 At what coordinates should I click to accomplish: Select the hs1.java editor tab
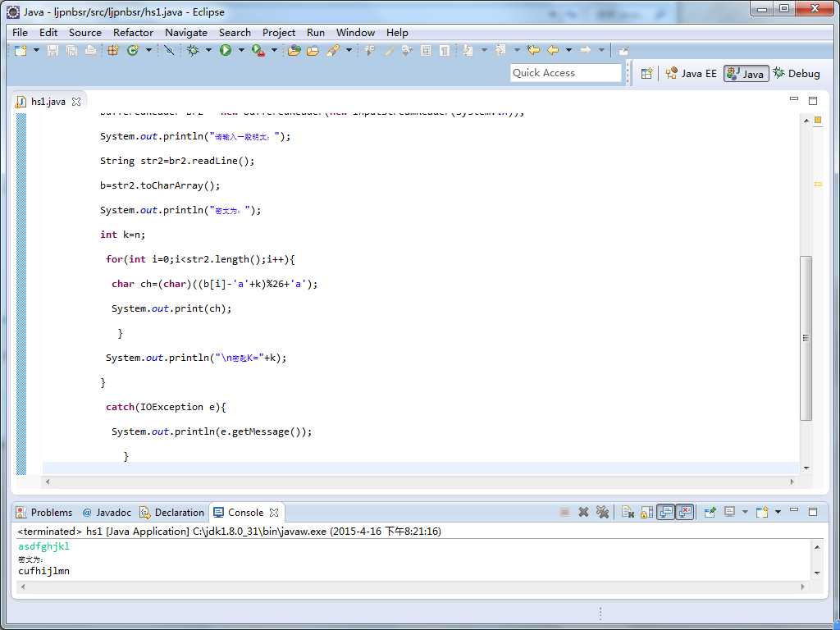tap(48, 101)
